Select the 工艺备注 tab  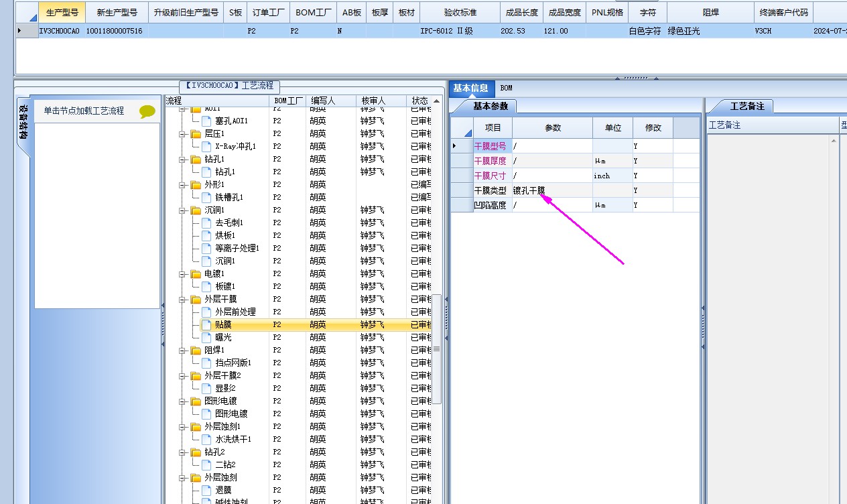coord(746,106)
